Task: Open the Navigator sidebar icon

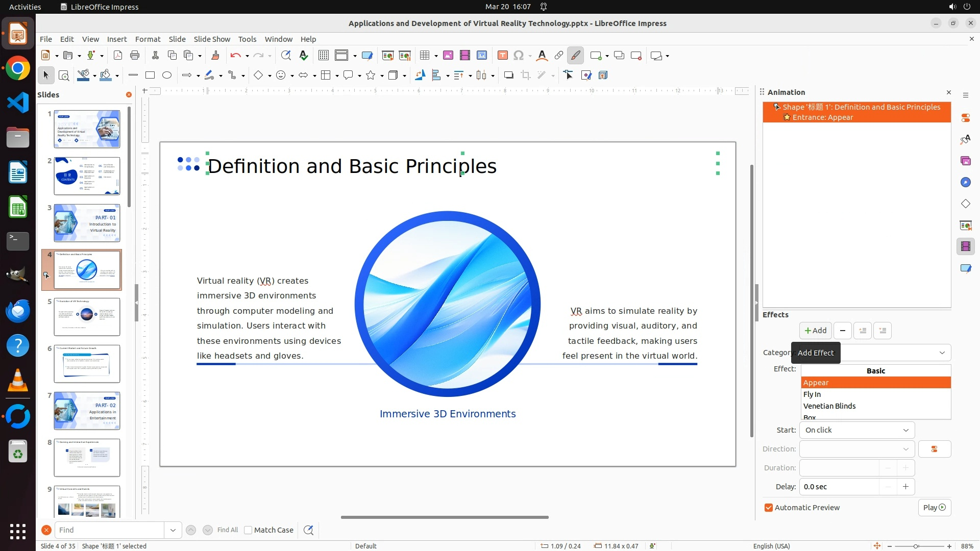Action: [x=965, y=182]
